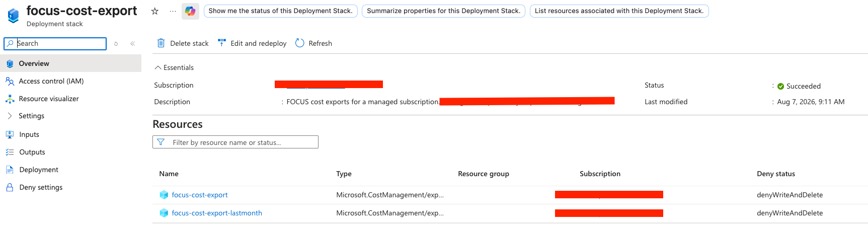This screenshot has height=228, width=868.
Task: Collapse the sidebar with double chevron
Action: (132, 44)
